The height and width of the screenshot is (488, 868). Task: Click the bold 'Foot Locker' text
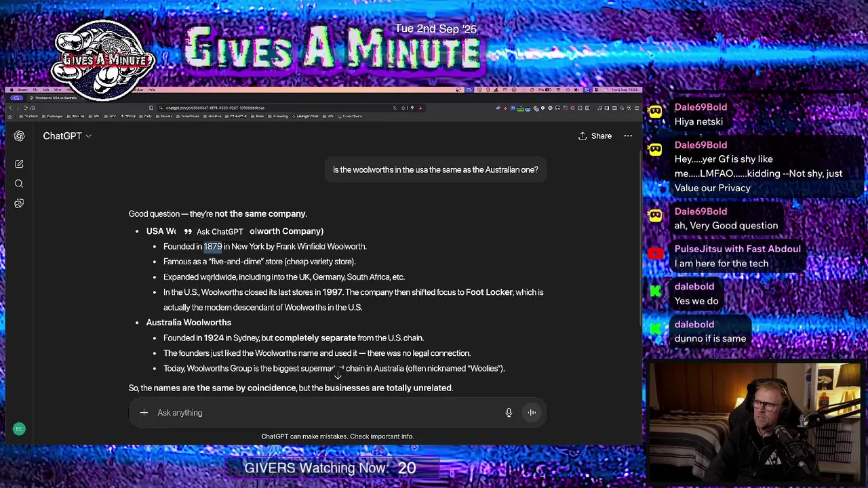pyautogui.click(x=489, y=292)
